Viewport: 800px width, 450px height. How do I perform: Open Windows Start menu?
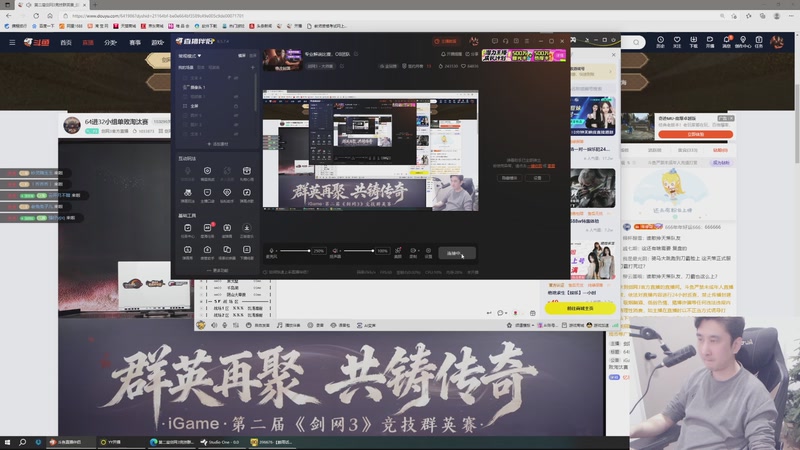pos(7,442)
